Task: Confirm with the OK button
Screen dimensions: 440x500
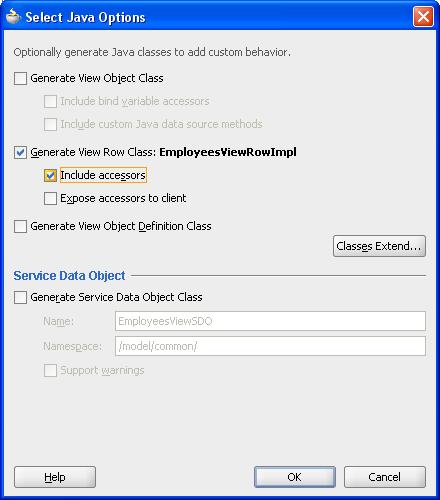Action: click(295, 477)
